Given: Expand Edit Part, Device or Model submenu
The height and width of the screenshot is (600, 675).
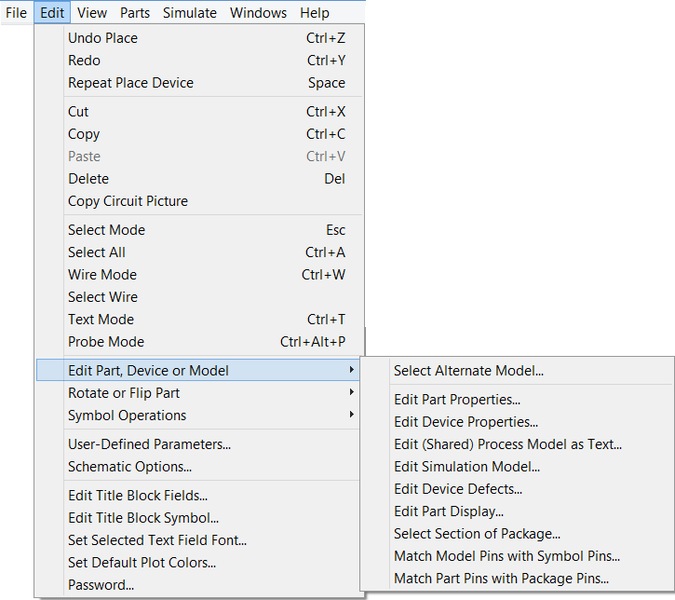Looking at the screenshot, I should tap(148, 371).
